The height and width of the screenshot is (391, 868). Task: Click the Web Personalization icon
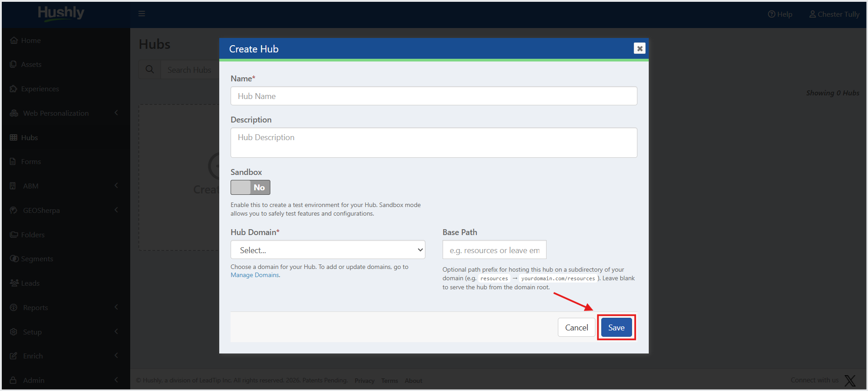pos(14,113)
